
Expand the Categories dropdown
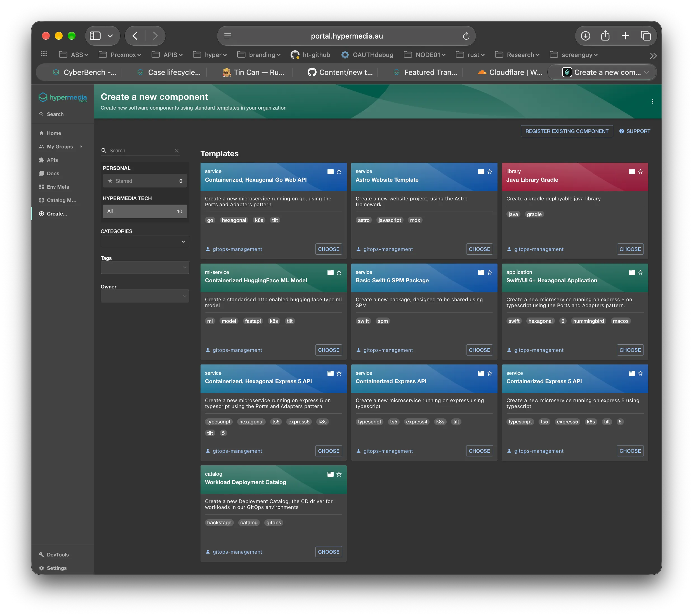point(145,241)
